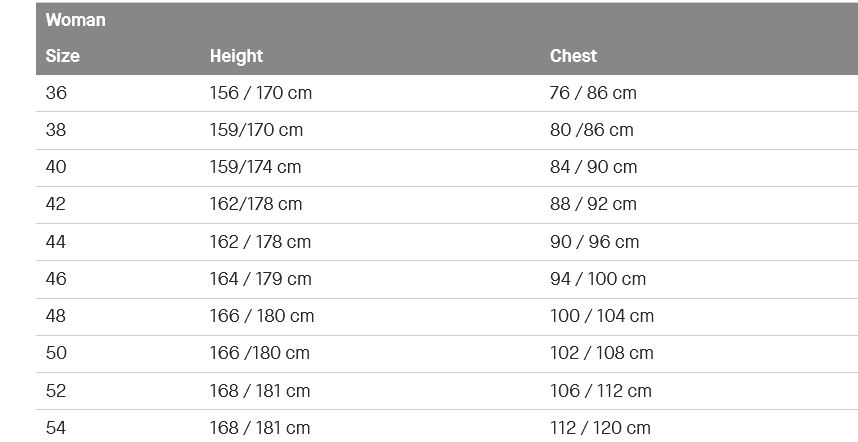Select height value 164 / 179 cm
Viewport: 858px width, 442px height.
pos(260,279)
